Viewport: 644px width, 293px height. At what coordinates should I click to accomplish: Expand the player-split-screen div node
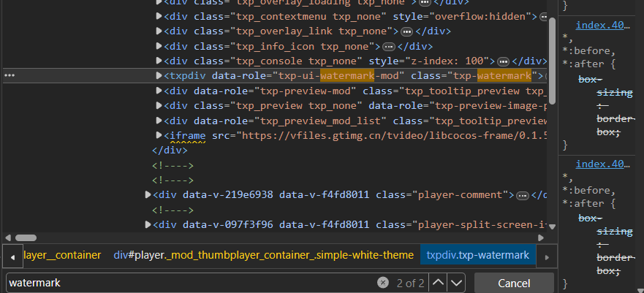(x=148, y=224)
